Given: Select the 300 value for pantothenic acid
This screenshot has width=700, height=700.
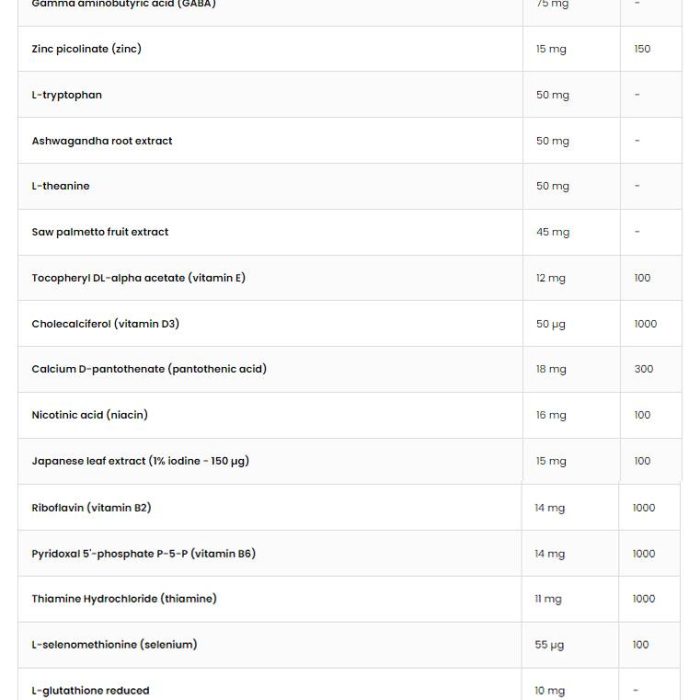Looking at the screenshot, I should tap(643, 369).
